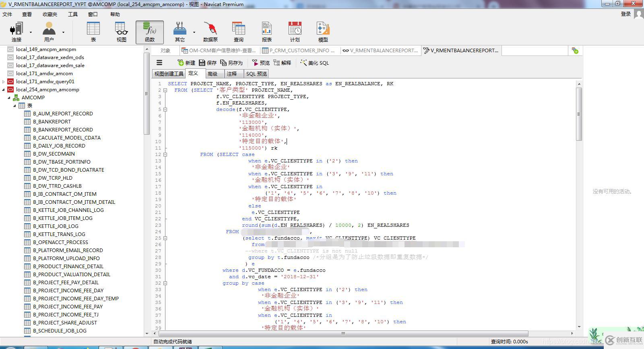The image size is (644, 349).
Task: Switch to the SQL 预览 tab
Action: coord(256,74)
